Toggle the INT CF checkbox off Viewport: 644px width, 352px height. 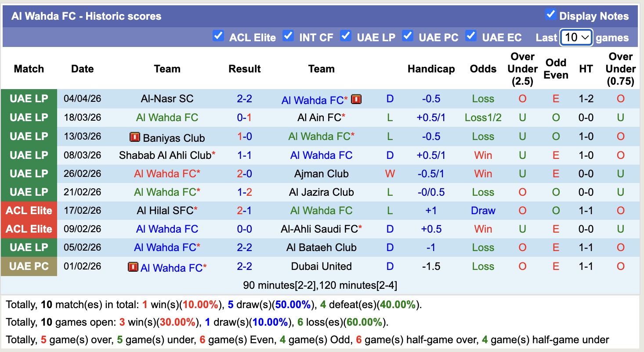[288, 36]
